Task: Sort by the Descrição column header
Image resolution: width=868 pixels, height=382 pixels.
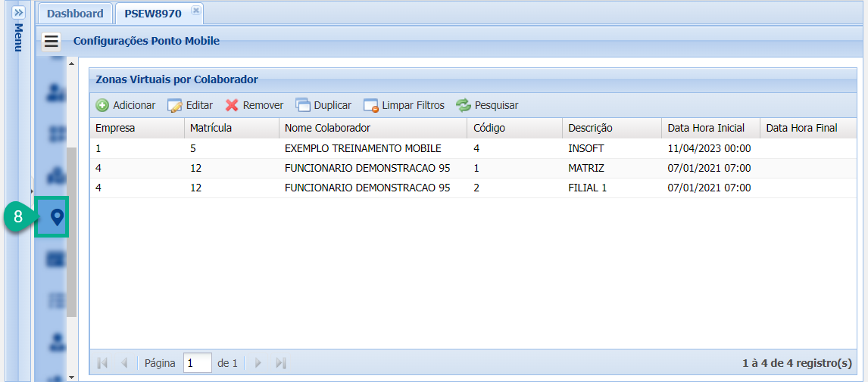Action: (x=612, y=129)
